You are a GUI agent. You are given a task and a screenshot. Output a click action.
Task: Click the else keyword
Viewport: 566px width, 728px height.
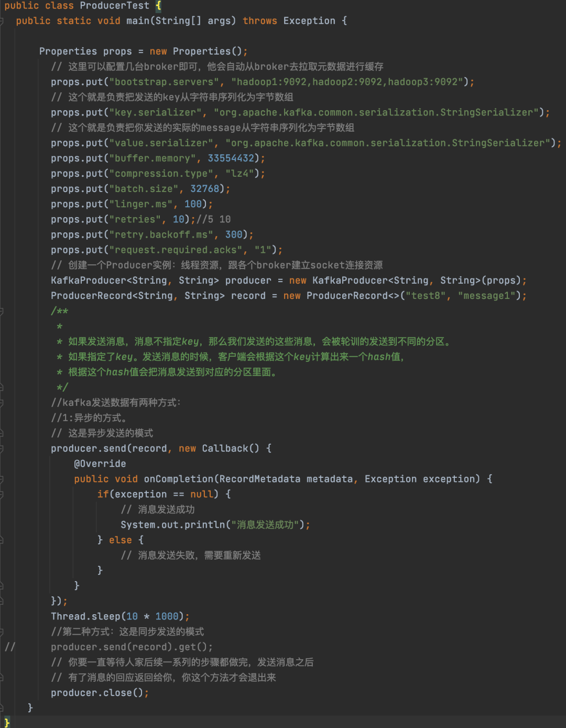click(121, 540)
